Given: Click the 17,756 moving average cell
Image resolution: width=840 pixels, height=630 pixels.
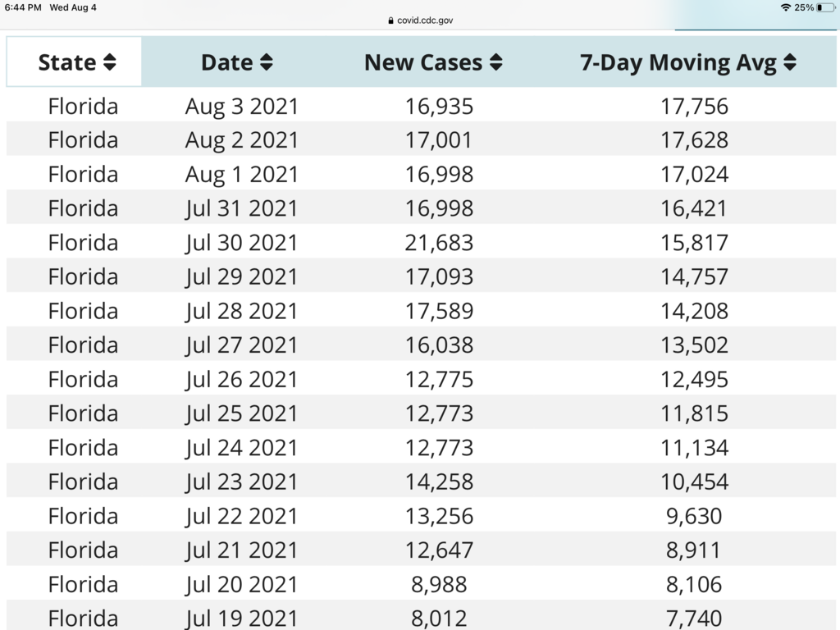Looking at the screenshot, I should (x=694, y=106).
